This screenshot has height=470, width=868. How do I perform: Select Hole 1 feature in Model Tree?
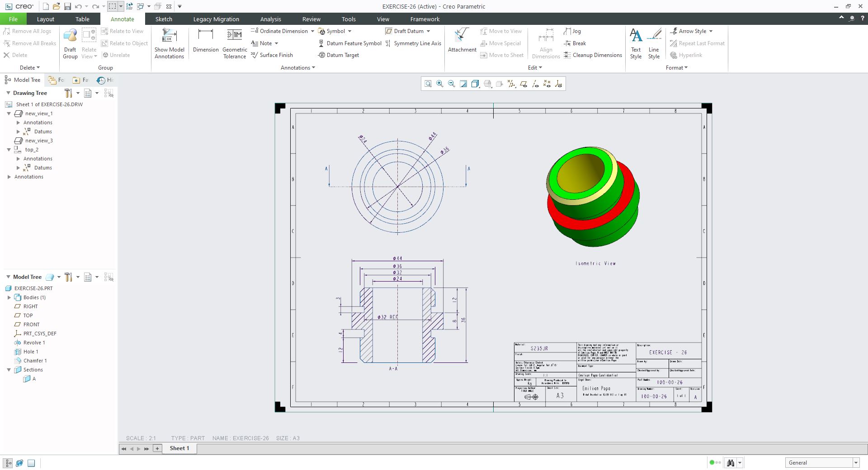pos(30,352)
